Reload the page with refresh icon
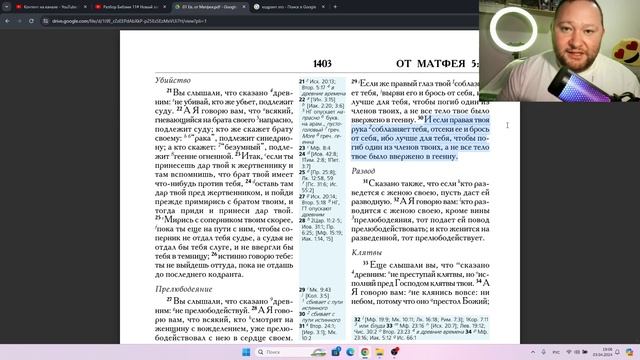 (x=31, y=21)
